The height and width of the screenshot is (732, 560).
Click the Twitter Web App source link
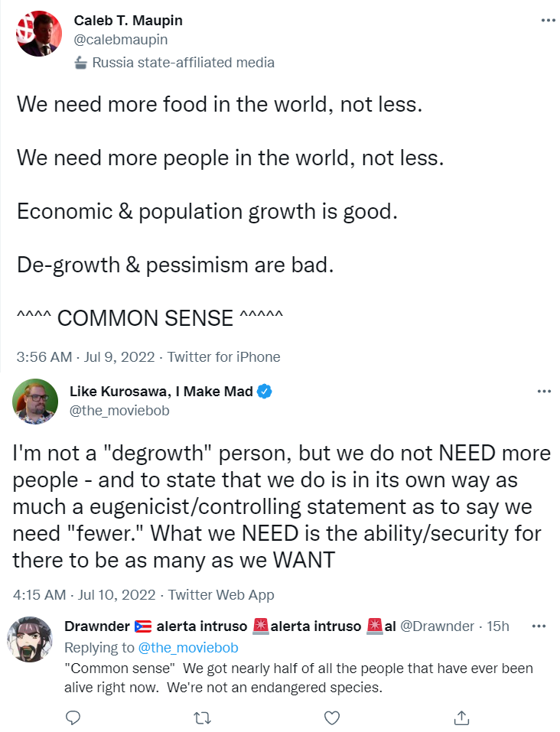click(x=221, y=594)
